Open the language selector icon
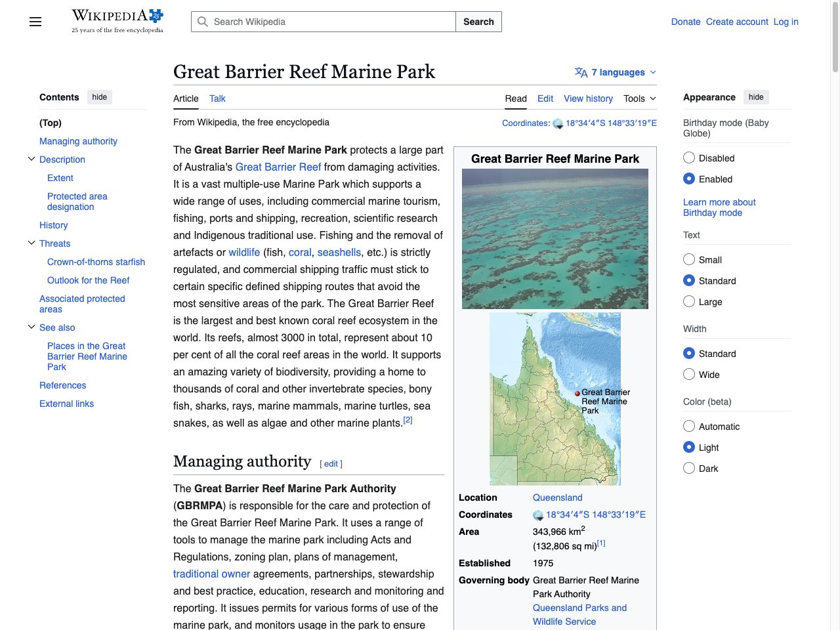The width and height of the screenshot is (840, 630). coord(581,72)
